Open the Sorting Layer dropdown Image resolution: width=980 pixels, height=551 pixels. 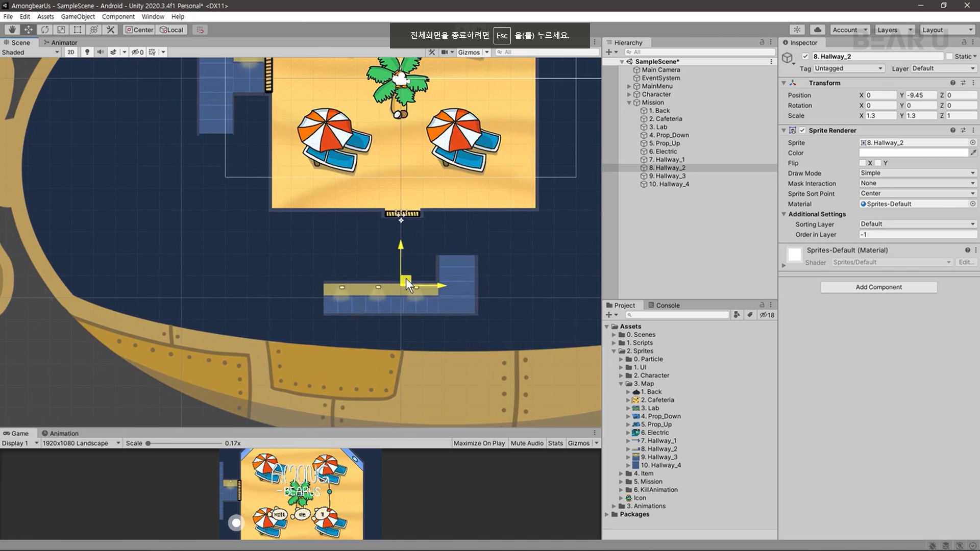pos(918,224)
